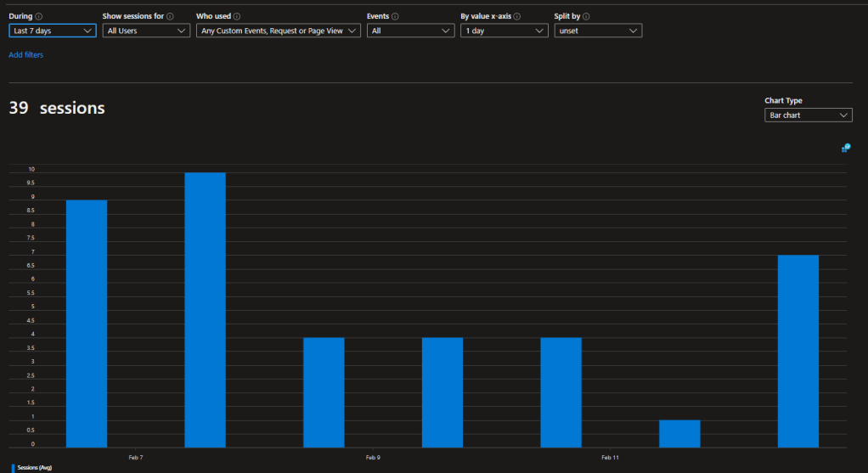The width and height of the screenshot is (868, 473).
Task: Click the first bar with value 9
Action: coord(87,324)
